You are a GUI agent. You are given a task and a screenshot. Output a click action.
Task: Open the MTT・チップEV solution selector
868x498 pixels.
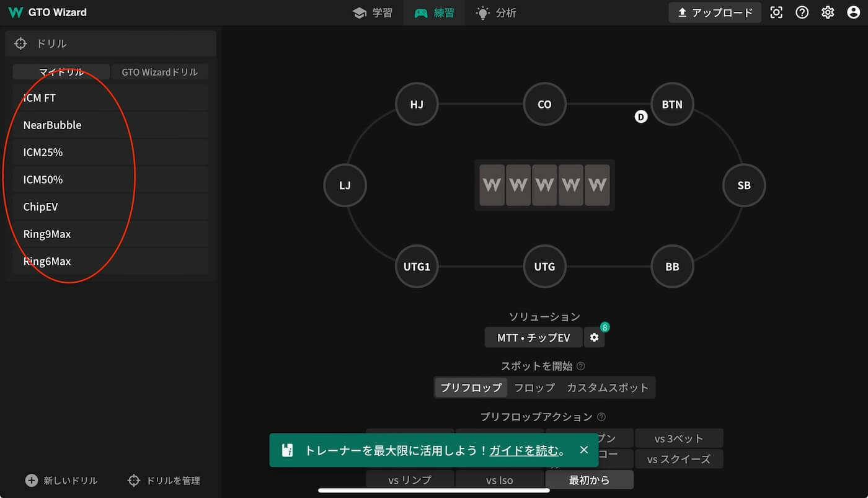[533, 337]
